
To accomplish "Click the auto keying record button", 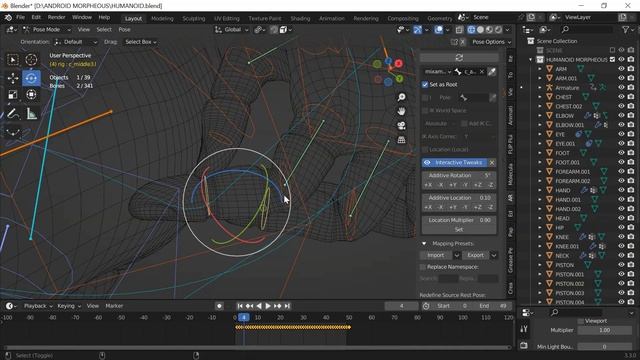I will pos(219,306).
